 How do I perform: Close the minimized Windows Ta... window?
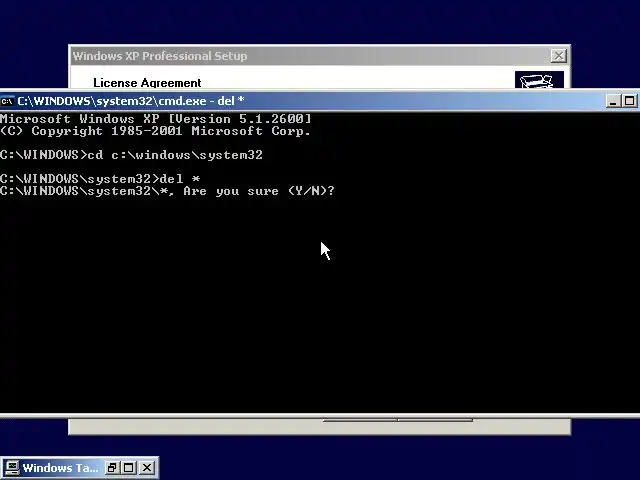click(147, 468)
